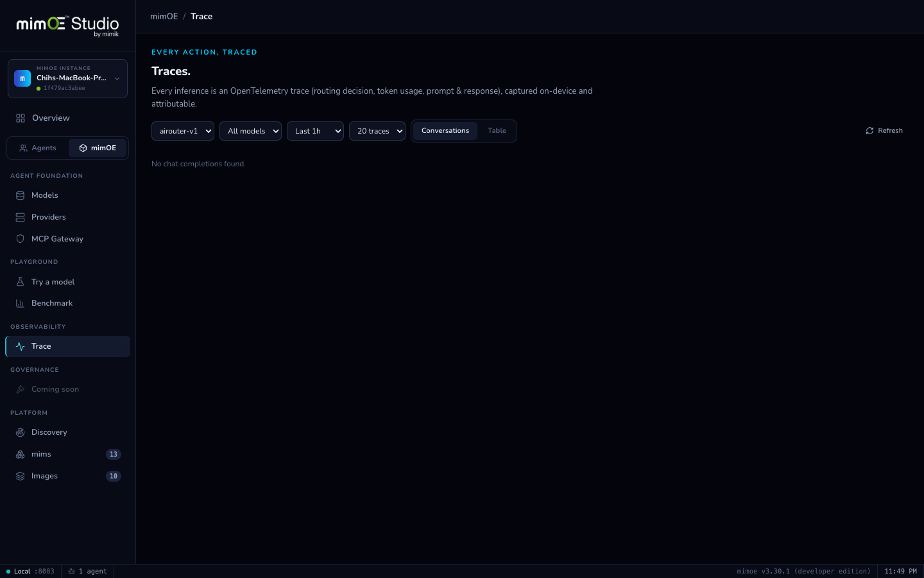The height and width of the screenshot is (578, 924).
Task: Click the No chat completions found message
Action: [x=198, y=164]
